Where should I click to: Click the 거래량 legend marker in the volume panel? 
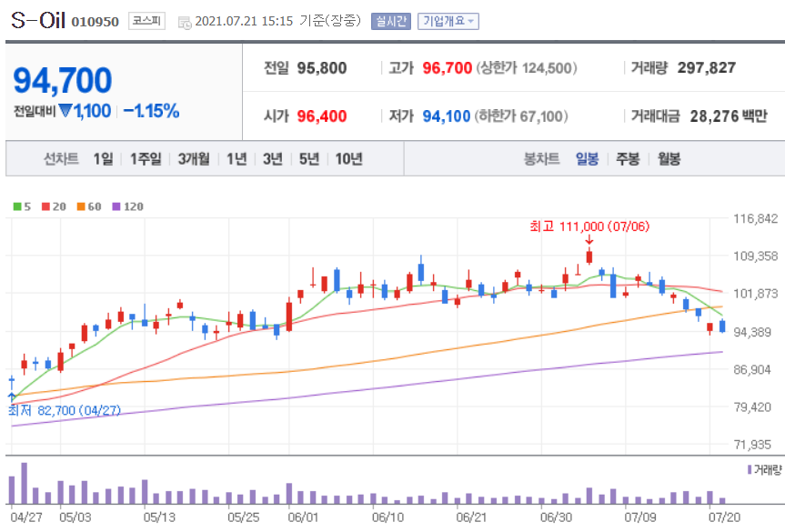(x=750, y=469)
